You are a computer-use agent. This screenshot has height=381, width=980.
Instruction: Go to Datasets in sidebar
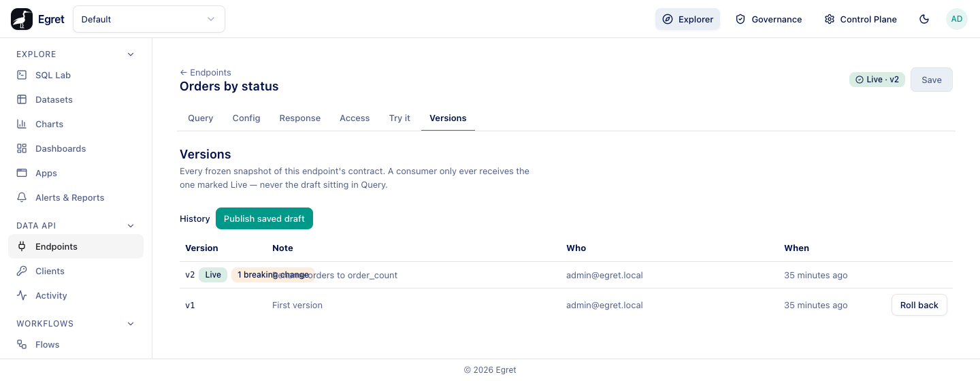[x=76, y=99]
